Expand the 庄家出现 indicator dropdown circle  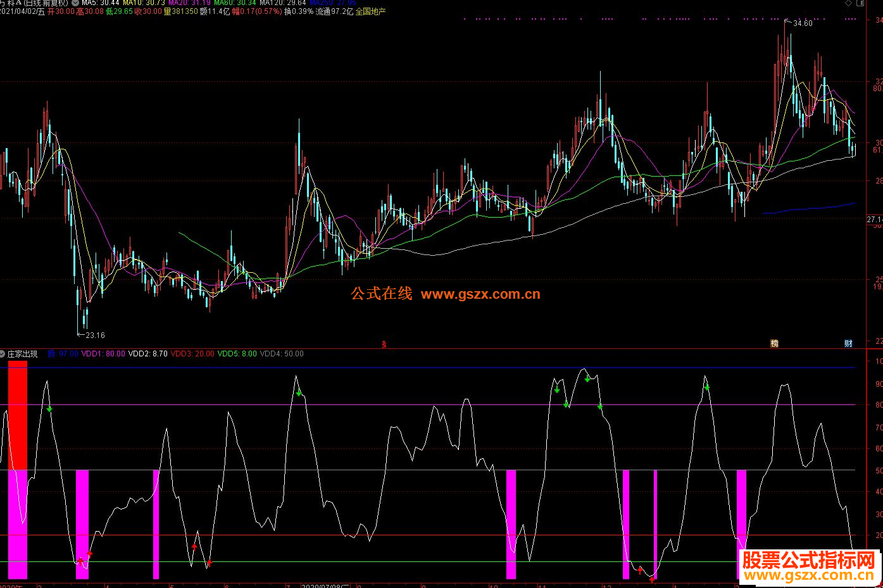click(x=3, y=354)
